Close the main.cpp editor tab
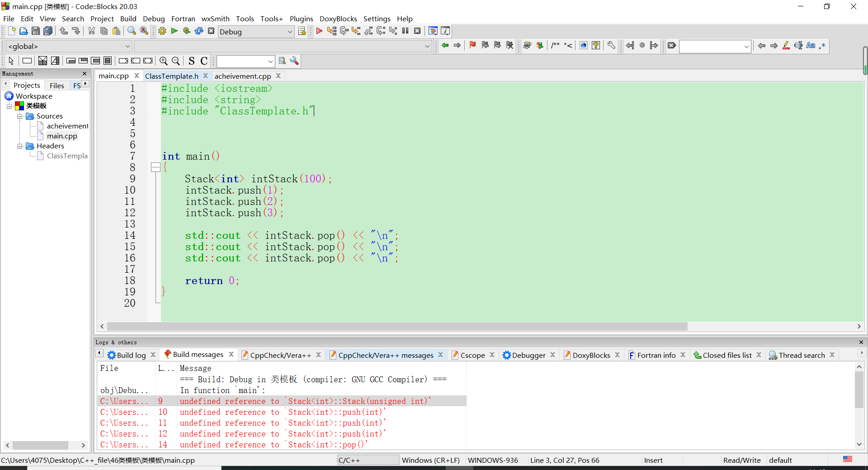The height and width of the screenshot is (470, 868). point(137,76)
